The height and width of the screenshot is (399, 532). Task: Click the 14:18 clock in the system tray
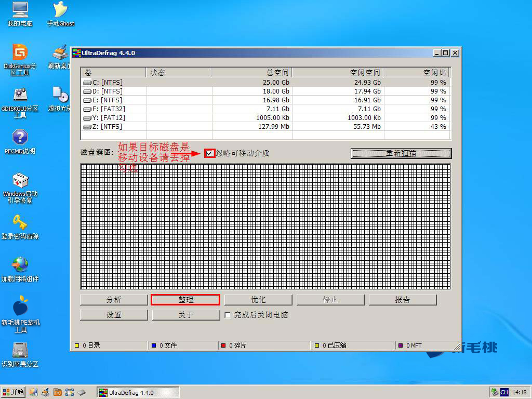click(520, 393)
